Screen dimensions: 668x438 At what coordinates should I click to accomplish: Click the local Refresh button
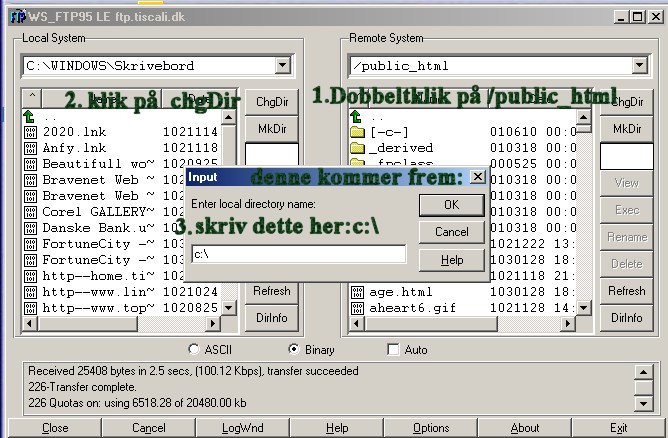(x=272, y=291)
